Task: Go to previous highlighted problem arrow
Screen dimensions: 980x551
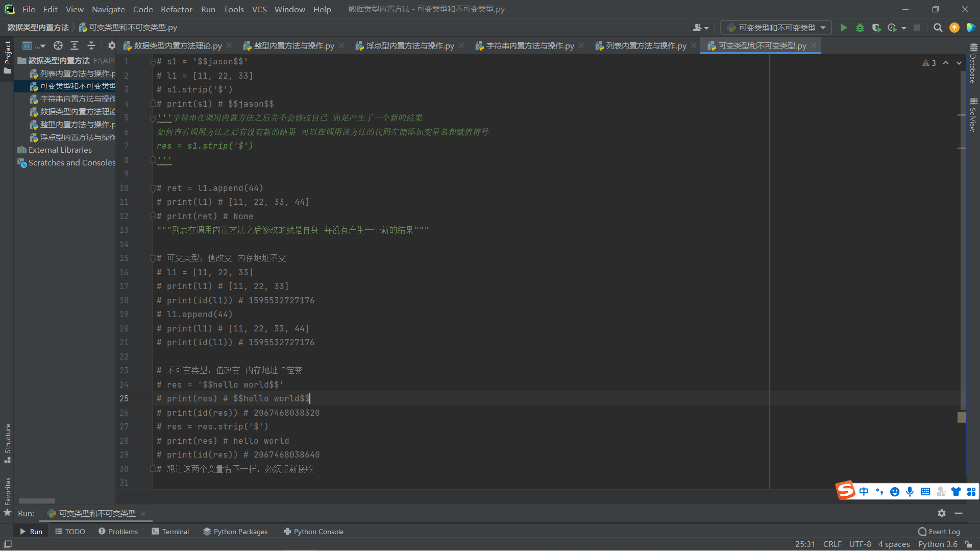Action: pyautogui.click(x=946, y=63)
